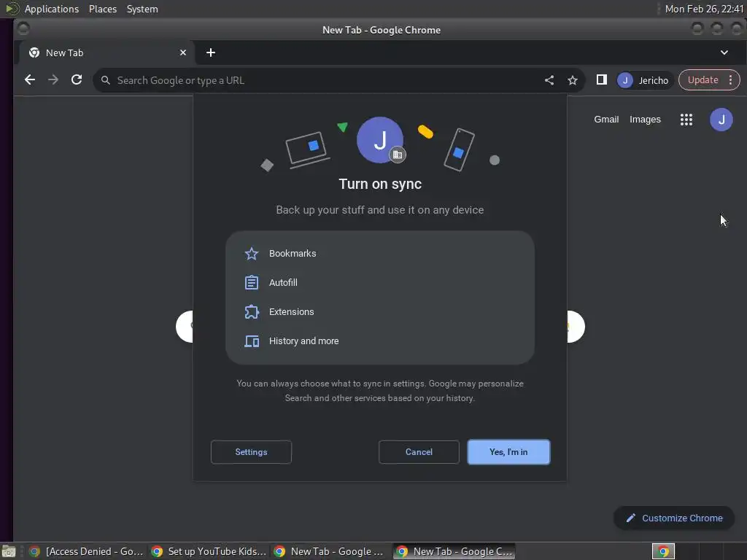
Task: Click Customize Chrome button
Action: pos(674,518)
